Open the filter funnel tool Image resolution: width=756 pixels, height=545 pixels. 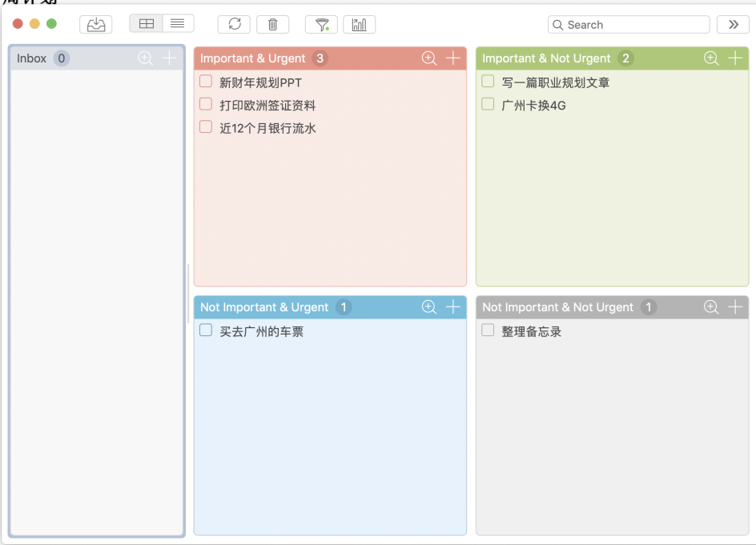pos(321,25)
